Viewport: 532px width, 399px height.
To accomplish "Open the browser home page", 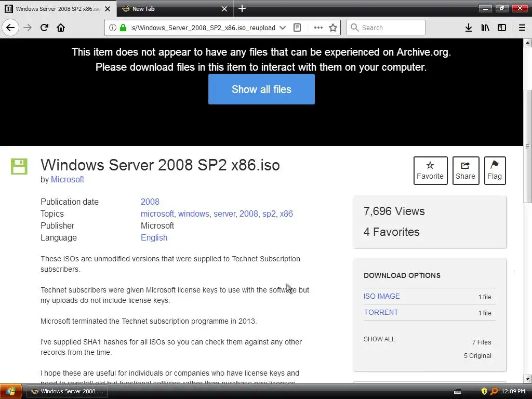I will (61, 28).
